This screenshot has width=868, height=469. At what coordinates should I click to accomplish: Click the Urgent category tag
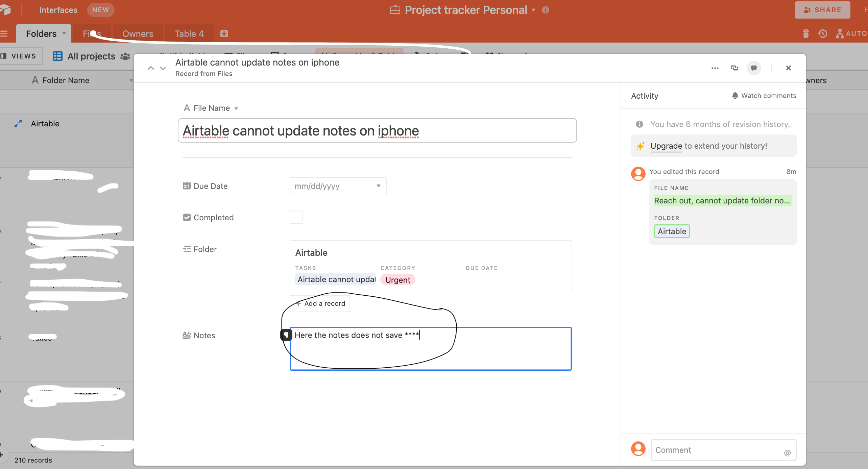click(398, 280)
